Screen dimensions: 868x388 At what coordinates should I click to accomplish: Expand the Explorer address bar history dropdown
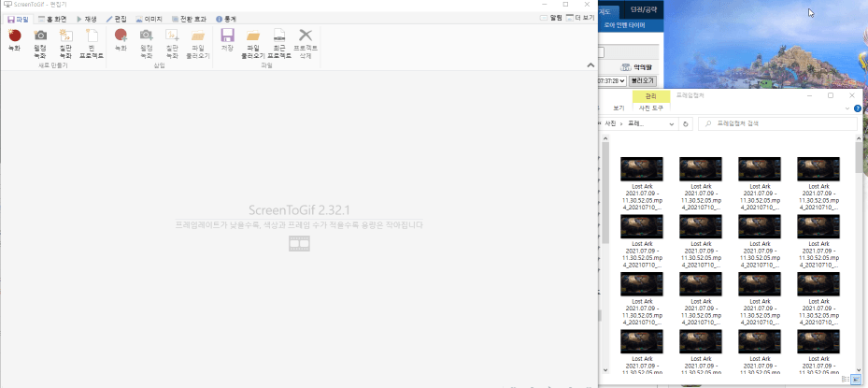pos(672,123)
